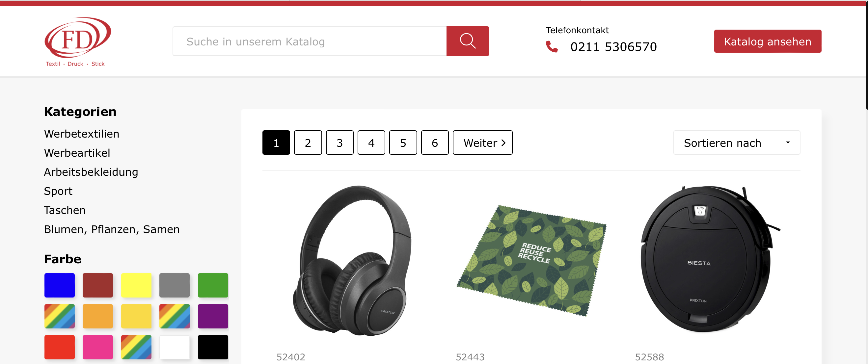Screen dimensions: 868x364
Task: Filter by the blue color swatch
Action: click(59, 285)
